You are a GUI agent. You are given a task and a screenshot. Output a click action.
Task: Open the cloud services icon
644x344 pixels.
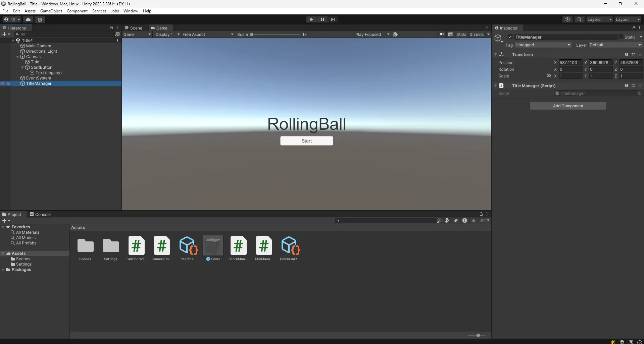pos(28,19)
